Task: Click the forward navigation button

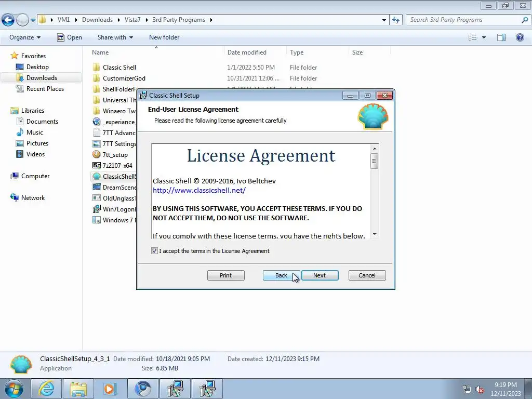Action: [x=22, y=20]
